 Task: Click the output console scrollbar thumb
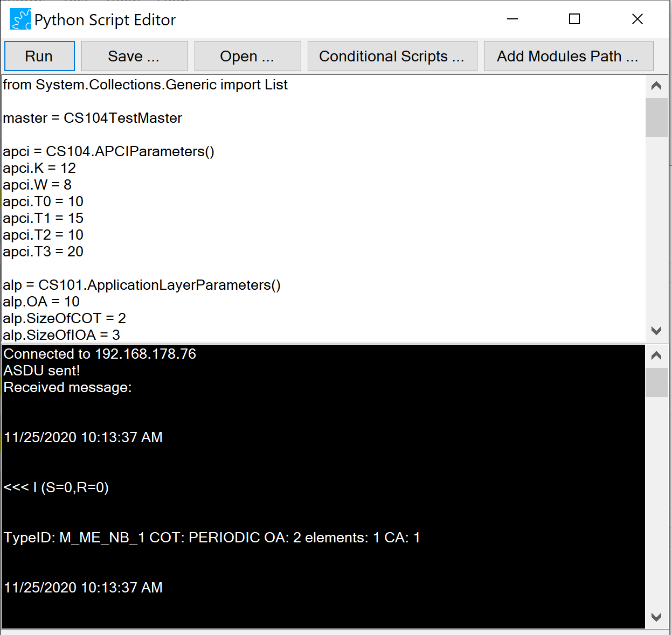point(656,382)
